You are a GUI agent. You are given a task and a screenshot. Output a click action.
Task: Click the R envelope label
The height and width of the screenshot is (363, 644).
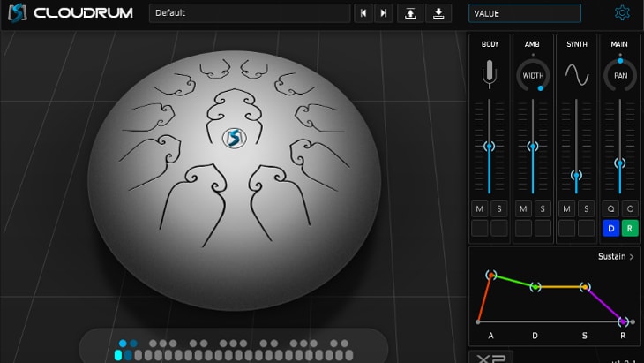click(x=623, y=336)
